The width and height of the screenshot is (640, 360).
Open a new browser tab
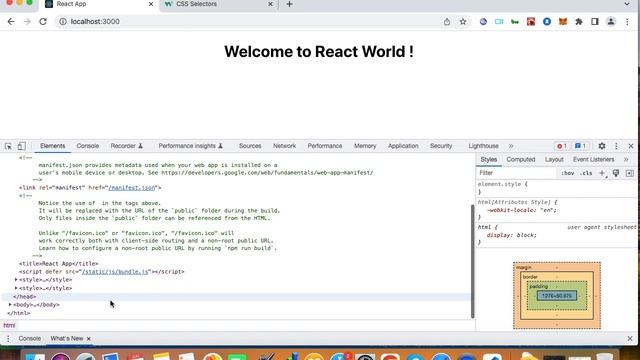click(x=289, y=4)
